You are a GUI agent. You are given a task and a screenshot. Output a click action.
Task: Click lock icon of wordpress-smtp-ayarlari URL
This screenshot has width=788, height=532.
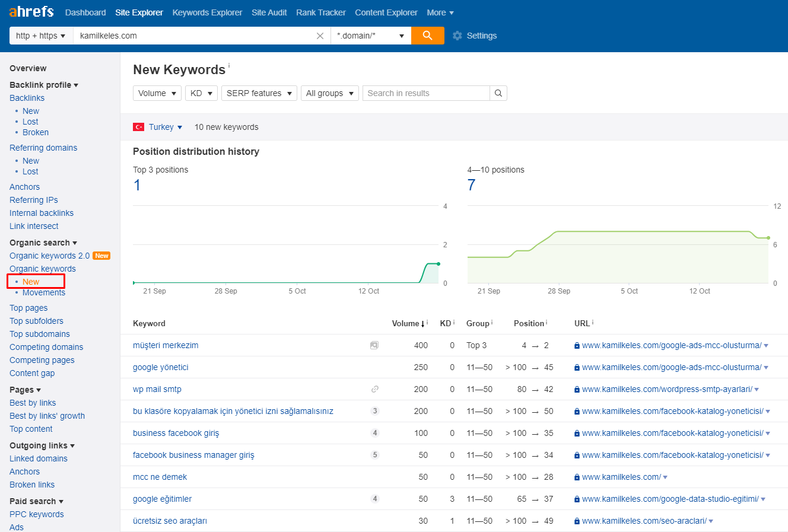coord(577,390)
